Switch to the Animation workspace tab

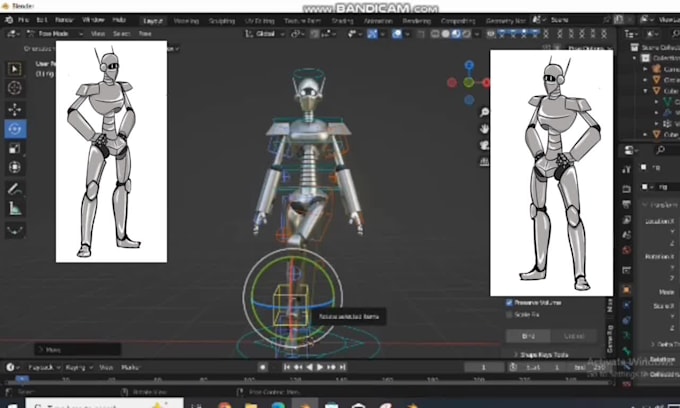tap(378, 21)
